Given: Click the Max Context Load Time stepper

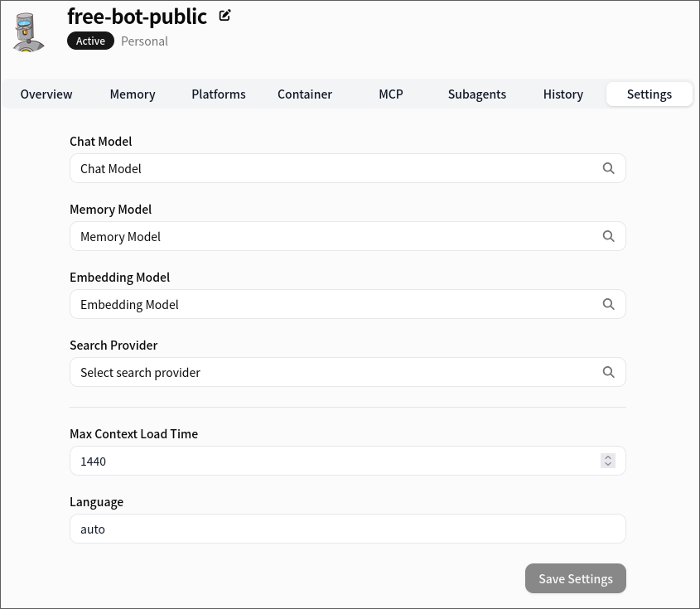Looking at the screenshot, I should click(x=608, y=461).
